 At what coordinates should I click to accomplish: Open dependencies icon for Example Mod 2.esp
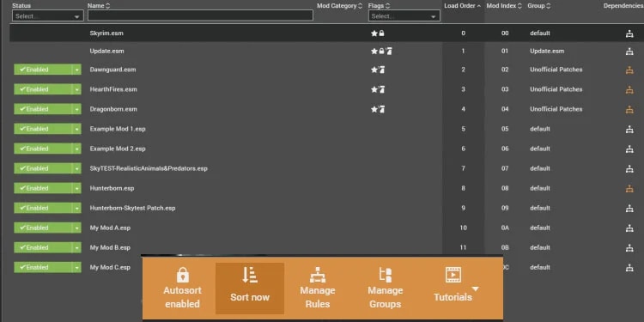click(629, 149)
